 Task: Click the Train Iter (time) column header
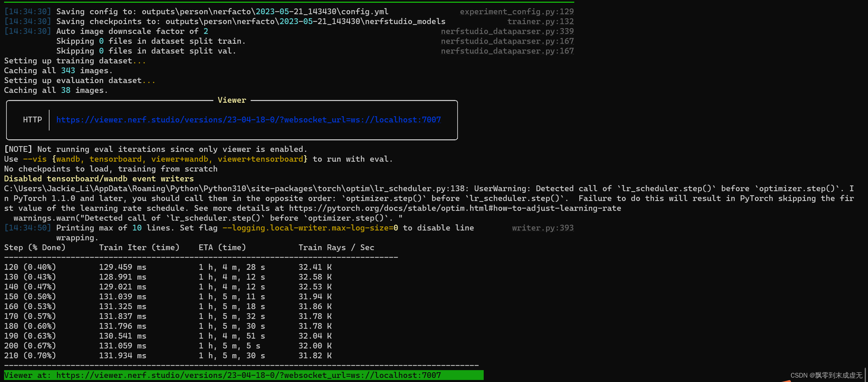[139, 247]
